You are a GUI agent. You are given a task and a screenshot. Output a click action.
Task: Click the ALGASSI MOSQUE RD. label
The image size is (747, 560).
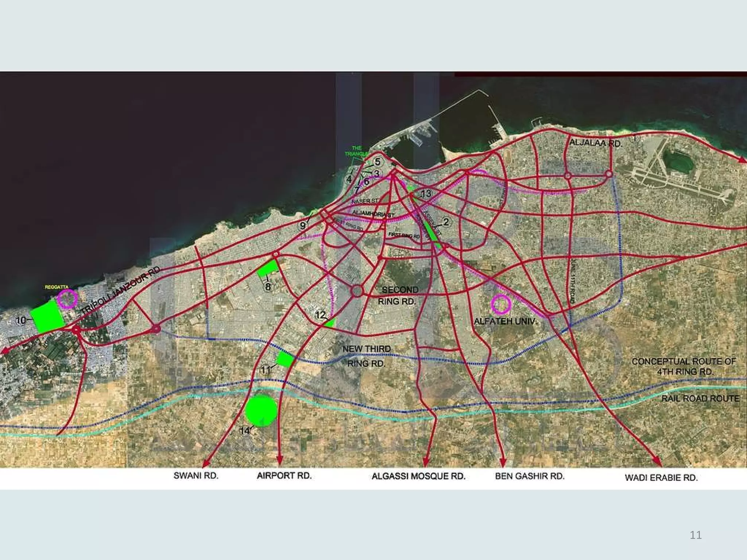point(418,476)
